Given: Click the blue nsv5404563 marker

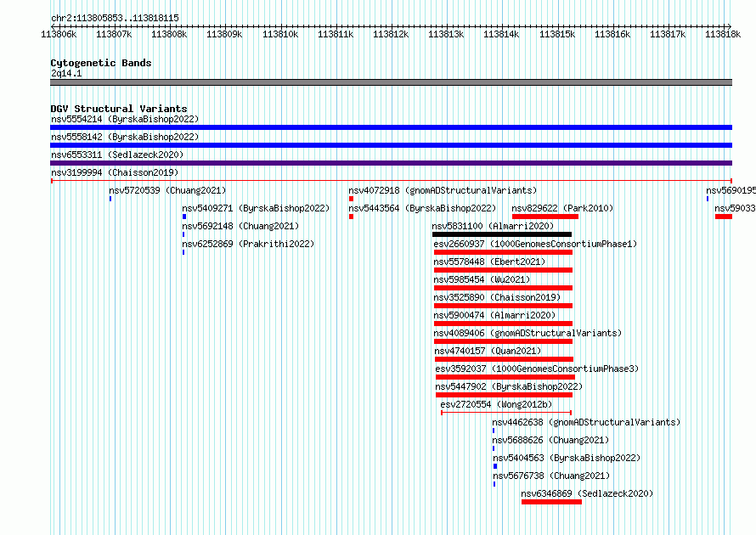Looking at the screenshot, I should coord(495,466).
